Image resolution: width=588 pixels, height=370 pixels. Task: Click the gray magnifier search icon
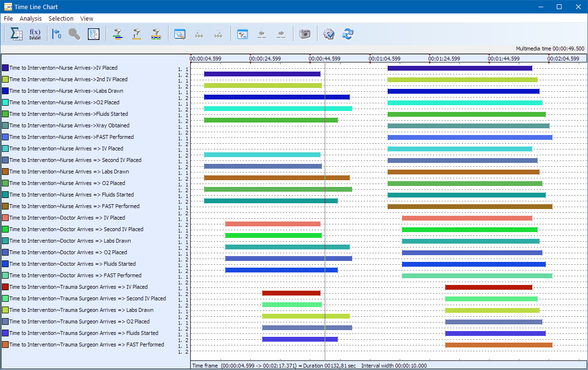(74, 34)
